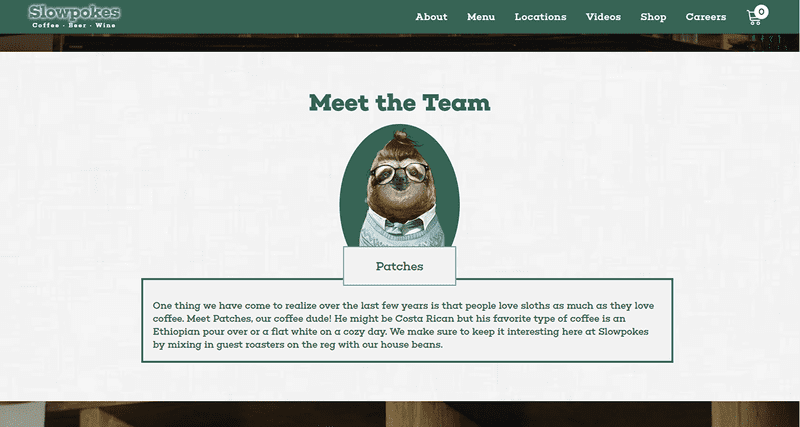Viewport: 800px width, 427px height.
Task: Click the sloth's hair bun
Action: point(402,137)
